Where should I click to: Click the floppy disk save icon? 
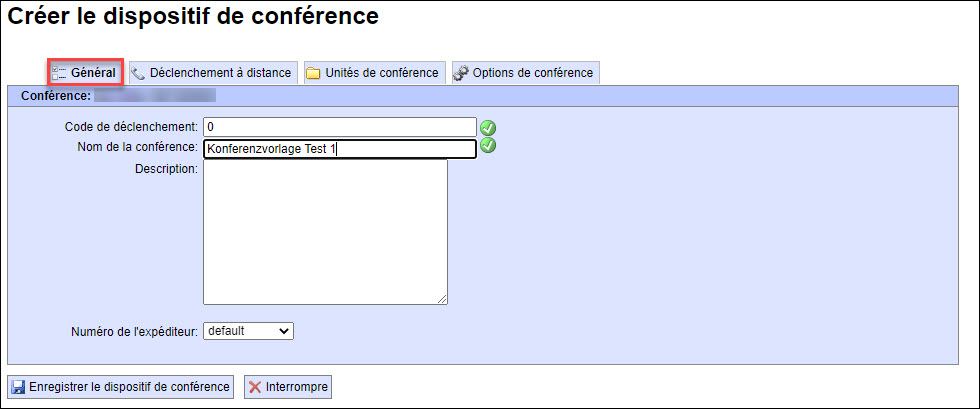pos(18,387)
